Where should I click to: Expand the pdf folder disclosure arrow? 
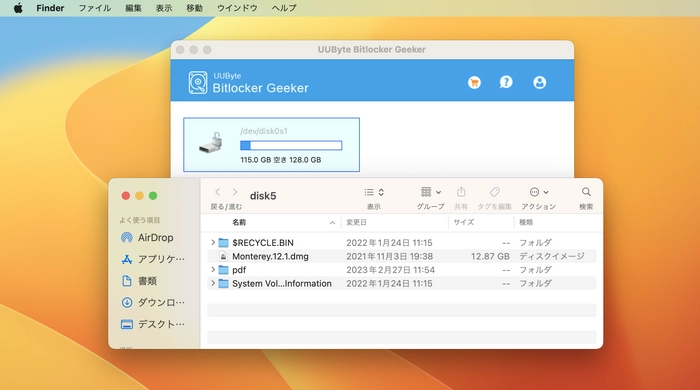213,270
